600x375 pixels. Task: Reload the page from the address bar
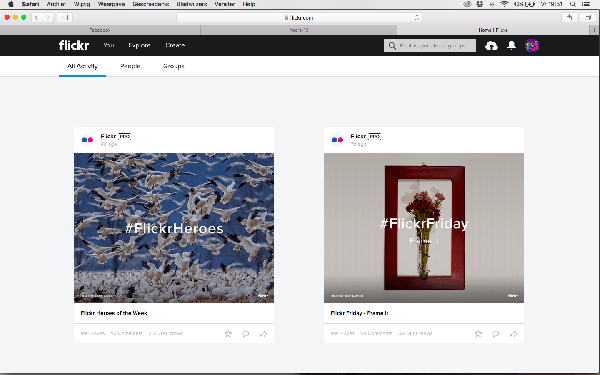pos(417,18)
